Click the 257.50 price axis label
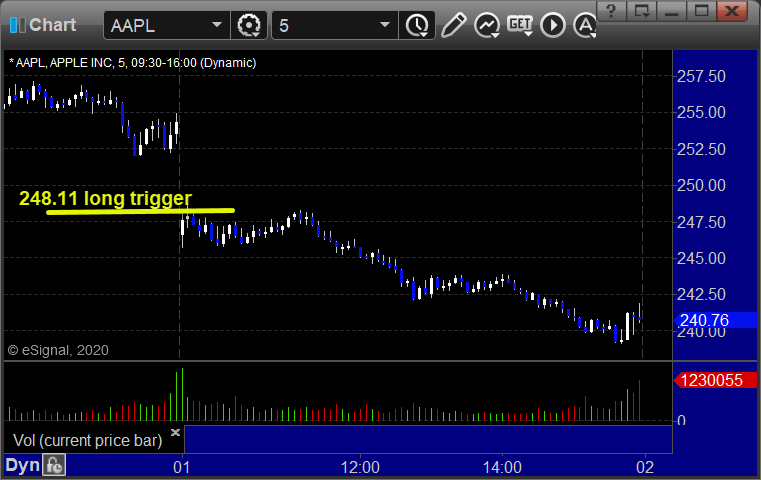Screen dimensions: 761x480 click(x=701, y=76)
